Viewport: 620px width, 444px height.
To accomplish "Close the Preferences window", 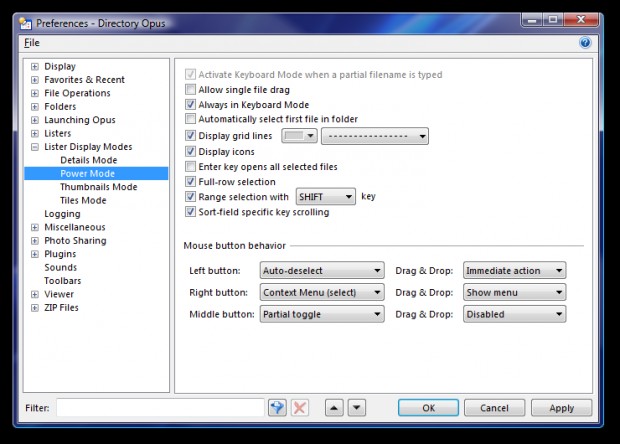I will click(581, 20).
